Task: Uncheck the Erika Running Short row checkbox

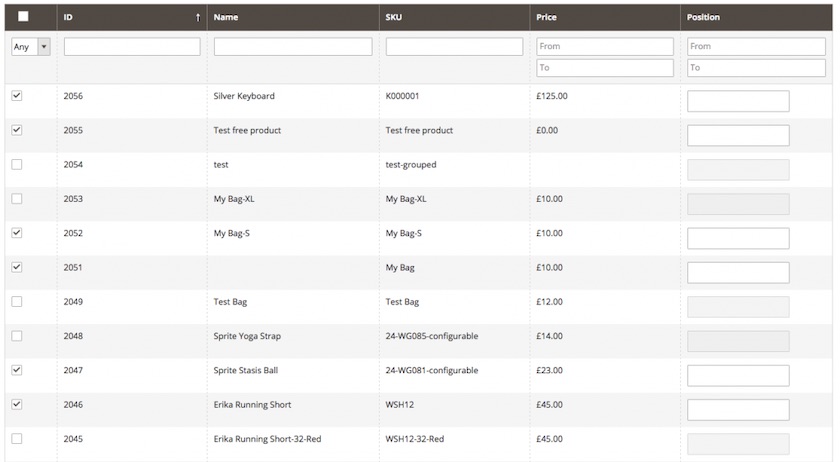Action: pyautogui.click(x=17, y=405)
